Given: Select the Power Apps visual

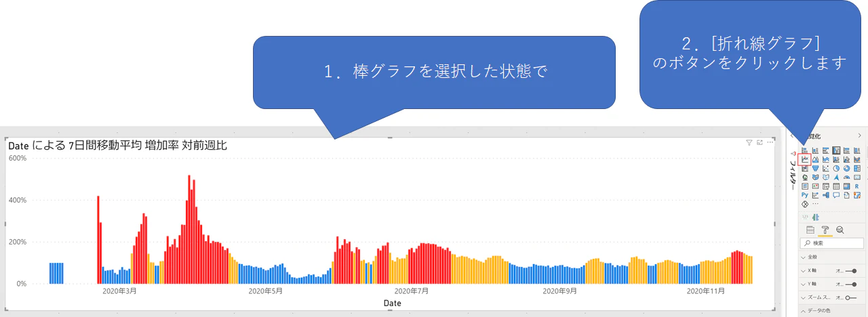Looking at the screenshot, I should pyautogui.click(x=805, y=204).
